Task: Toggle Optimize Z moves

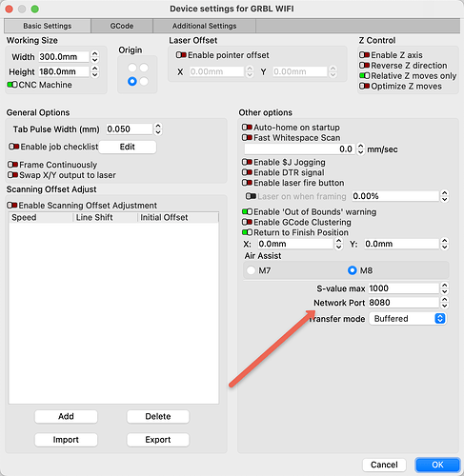Action: (x=364, y=86)
